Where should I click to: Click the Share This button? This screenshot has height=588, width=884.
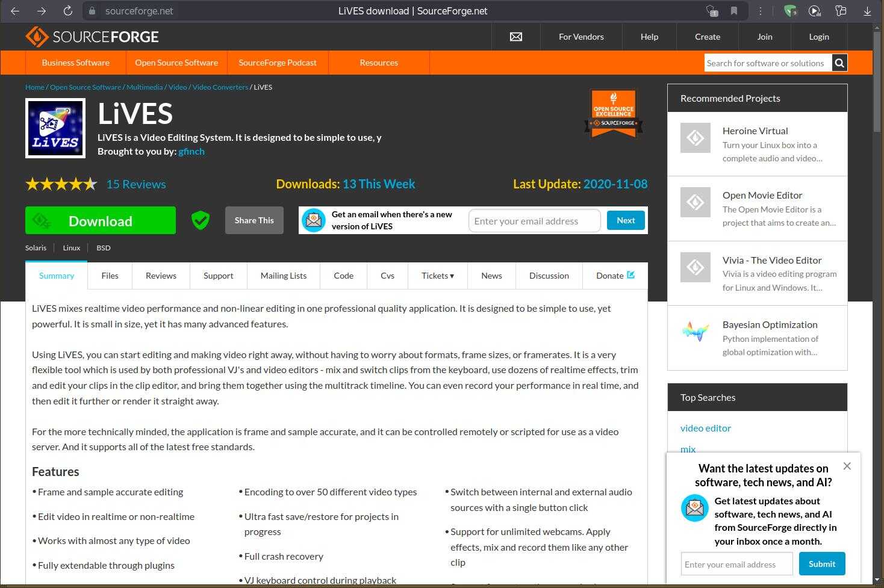pyautogui.click(x=254, y=220)
